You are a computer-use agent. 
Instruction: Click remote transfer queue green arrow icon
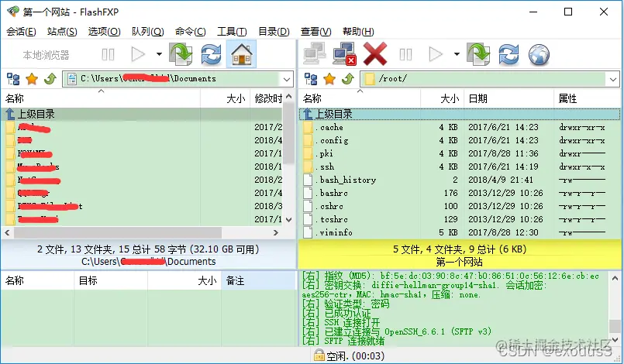click(x=479, y=54)
